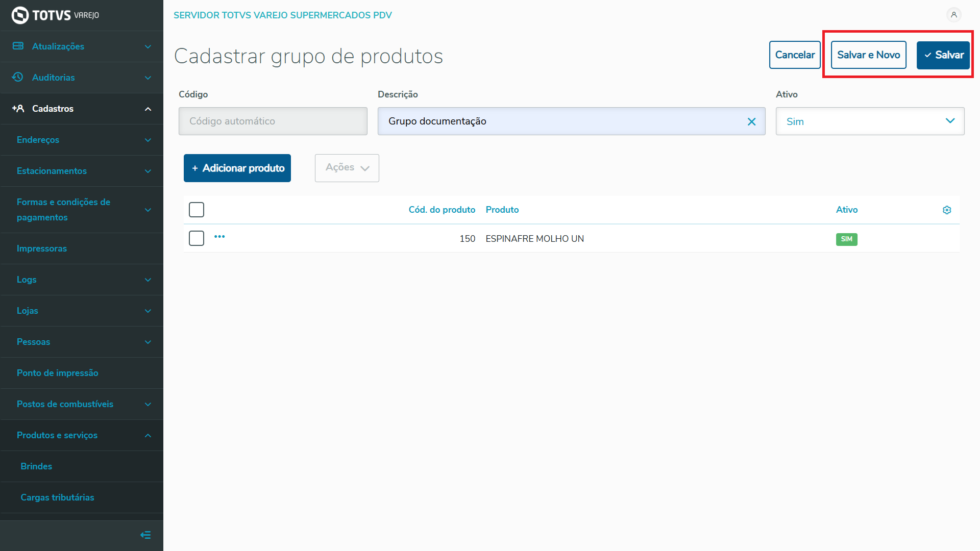Check the ESPINAFRE MOLHO UN row checkbox
This screenshot has height=551, width=980.
(x=197, y=238)
